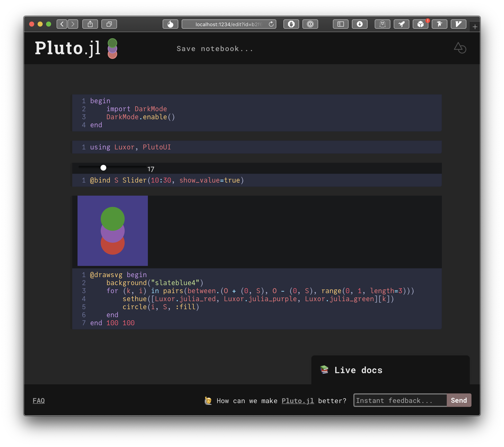Viewport: 504px width, 447px height.
Task: Click the Julia circles SVG output image
Action: [x=113, y=231]
